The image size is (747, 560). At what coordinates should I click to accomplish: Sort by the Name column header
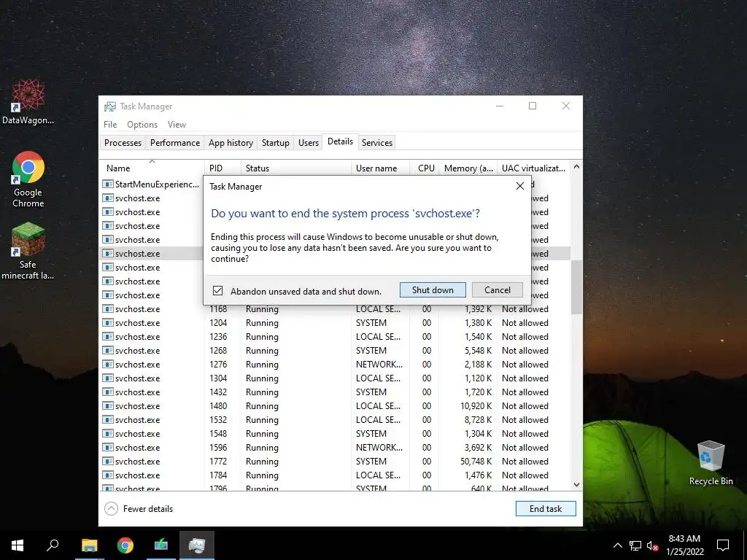[x=152, y=168]
